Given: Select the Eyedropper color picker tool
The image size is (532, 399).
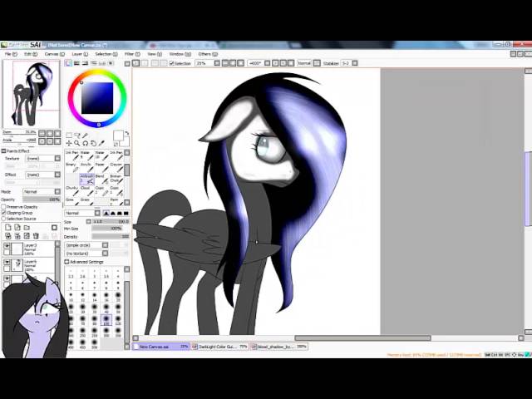Looking at the screenshot, I should pos(101,143).
